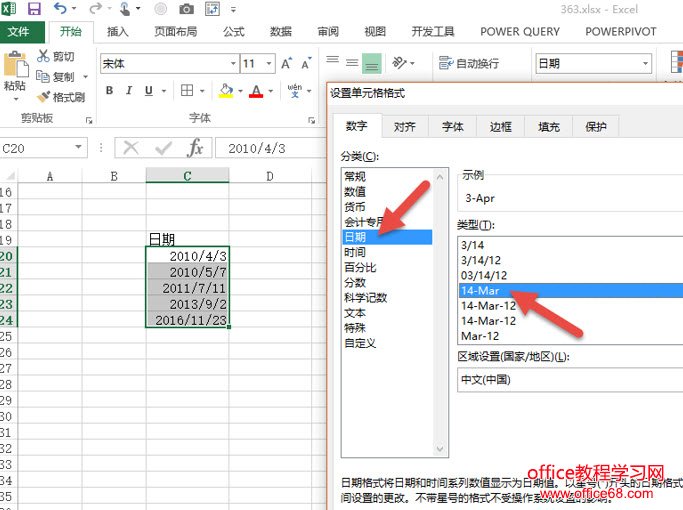
Task: Switch to the 边框 tab in format dialog
Action: (x=500, y=127)
